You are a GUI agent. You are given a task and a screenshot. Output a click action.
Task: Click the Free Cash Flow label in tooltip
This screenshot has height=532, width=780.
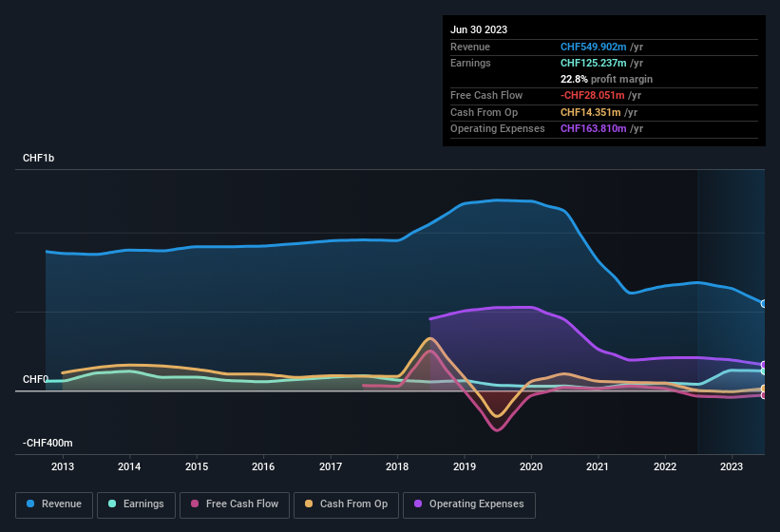(x=486, y=95)
